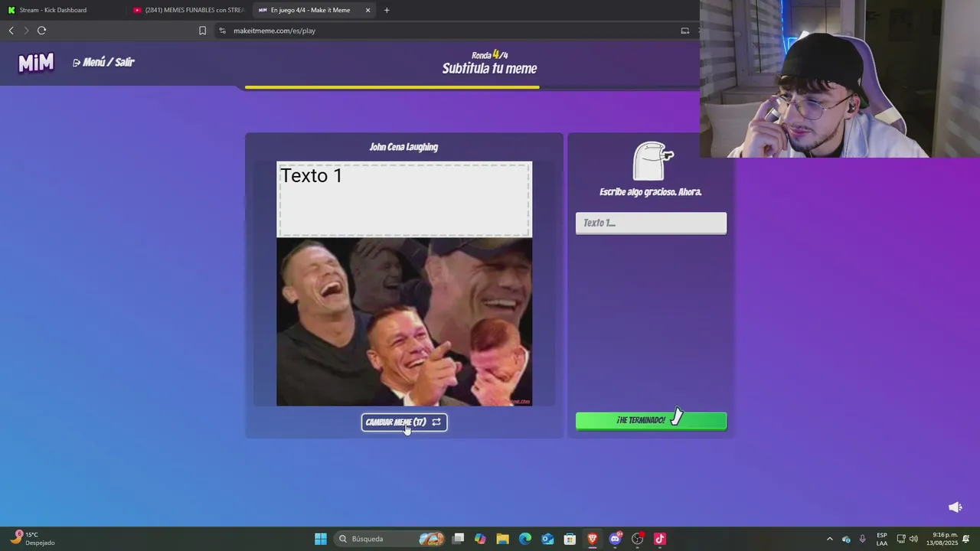Image resolution: width=980 pixels, height=551 pixels.
Task: Focus the Texto 1 input field
Action: coord(651,223)
